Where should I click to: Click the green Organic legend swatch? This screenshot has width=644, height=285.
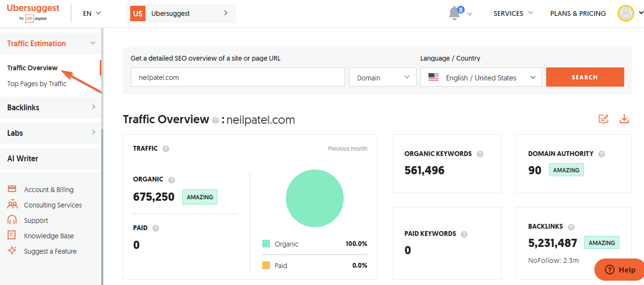pos(266,244)
